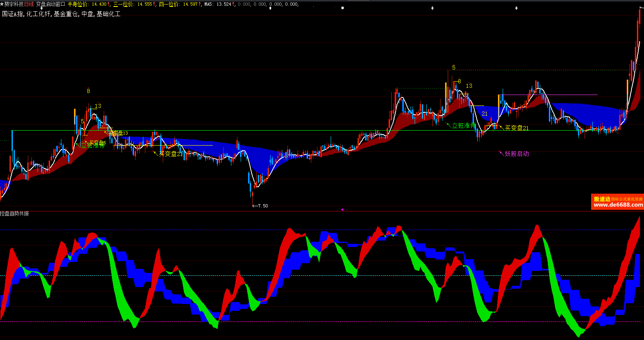The width and height of the screenshot is (644, 340).
Task: Click the rightmost plus info marker at top
Action: [x=516, y=8]
